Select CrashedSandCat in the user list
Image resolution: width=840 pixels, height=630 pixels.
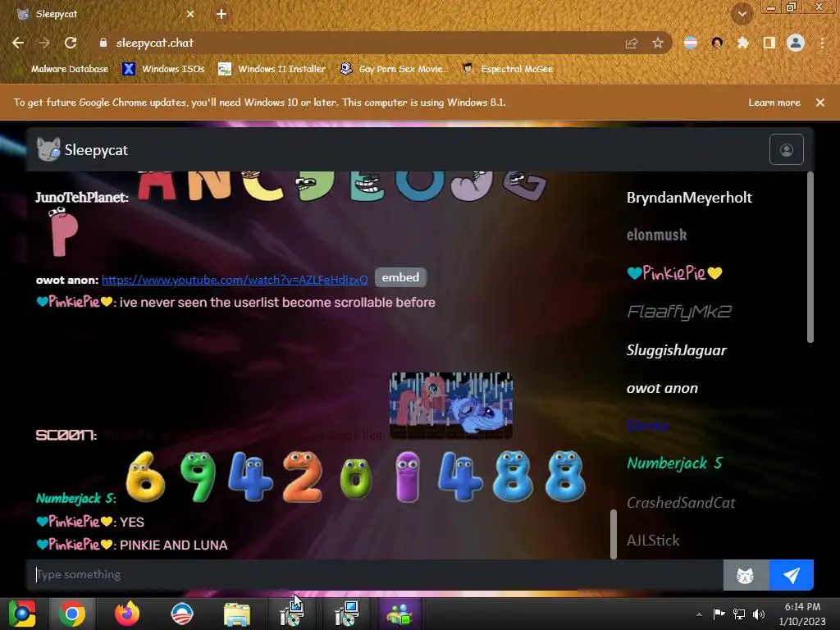(x=681, y=503)
